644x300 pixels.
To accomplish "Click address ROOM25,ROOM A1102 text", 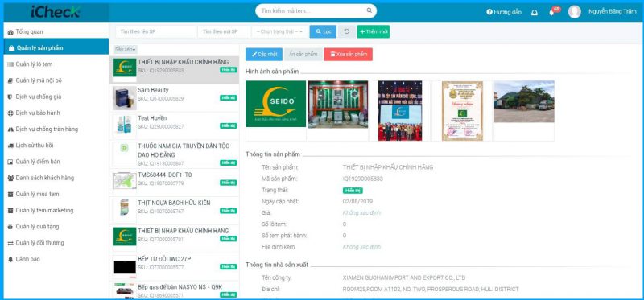I will click(x=431, y=290).
